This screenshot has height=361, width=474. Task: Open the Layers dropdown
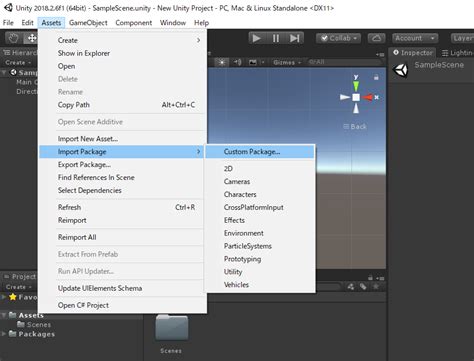tap(462, 38)
